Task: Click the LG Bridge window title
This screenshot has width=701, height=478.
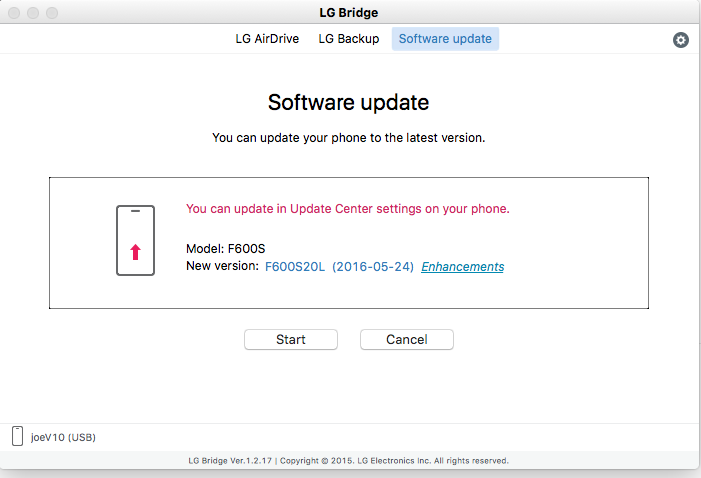Action: coord(349,13)
